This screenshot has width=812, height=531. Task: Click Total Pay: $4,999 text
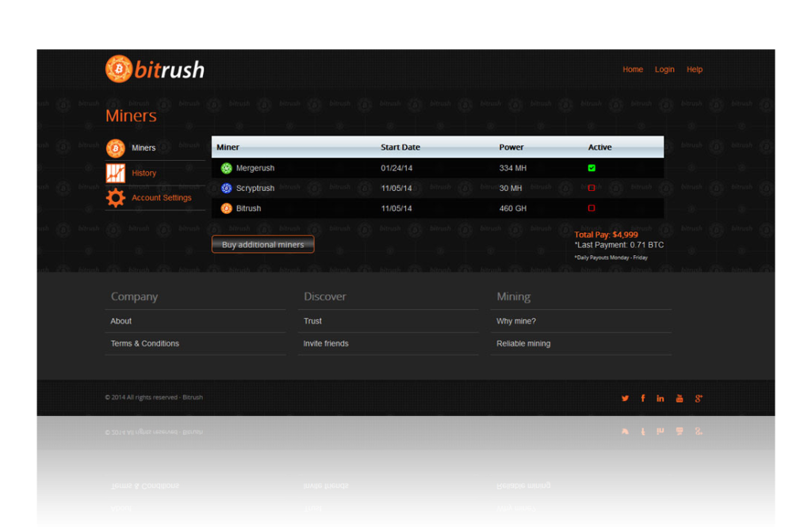point(606,235)
